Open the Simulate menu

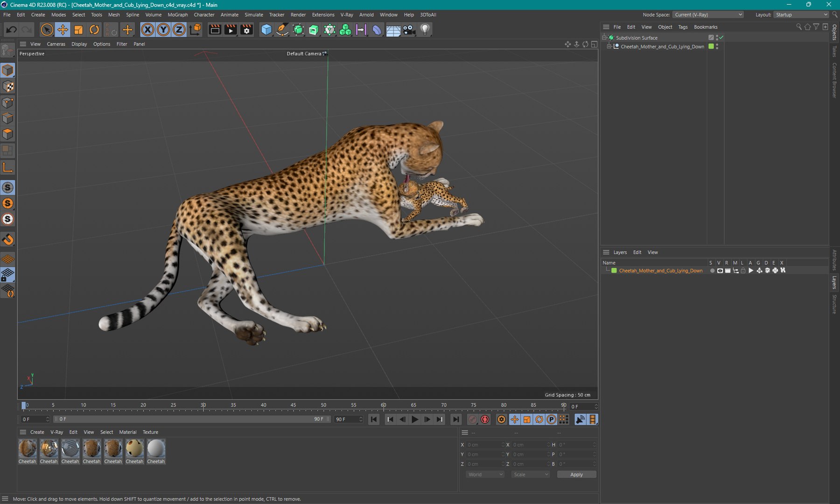point(254,15)
